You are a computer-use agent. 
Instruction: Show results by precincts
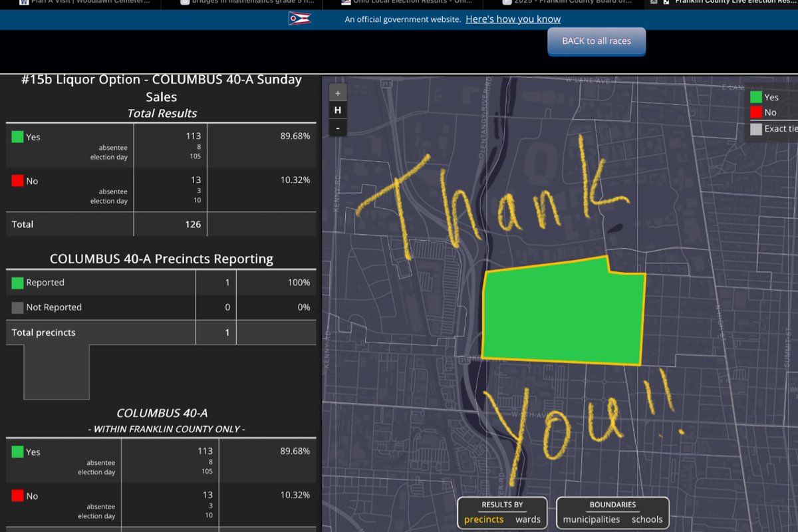coord(484,519)
